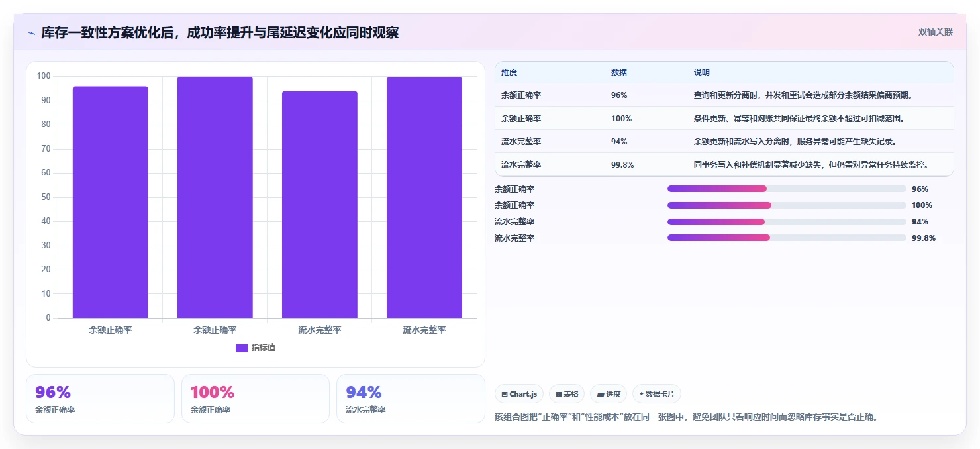
Task: Click the description starting with 条件更新、幂等
Action: [x=799, y=119]
